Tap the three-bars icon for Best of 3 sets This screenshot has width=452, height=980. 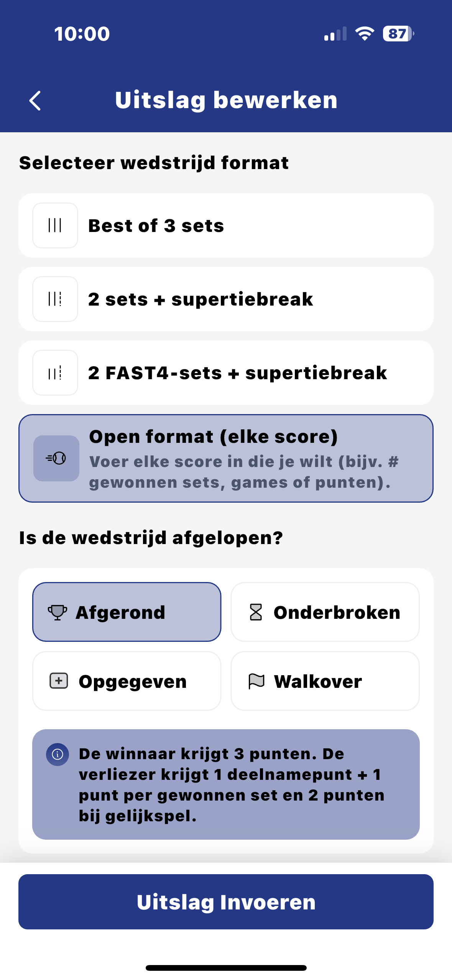tap(55, 225)
